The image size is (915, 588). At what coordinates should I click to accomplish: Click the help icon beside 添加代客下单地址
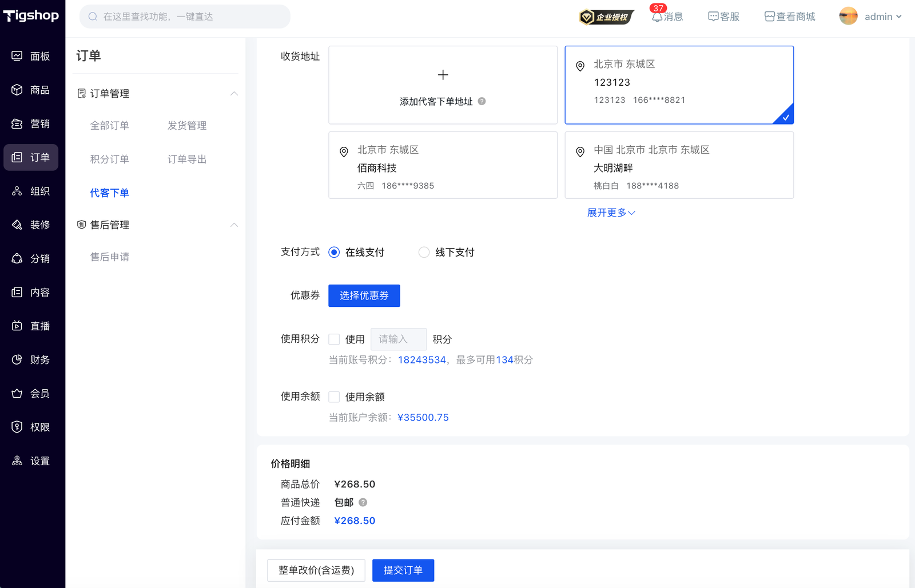(482, 101)
